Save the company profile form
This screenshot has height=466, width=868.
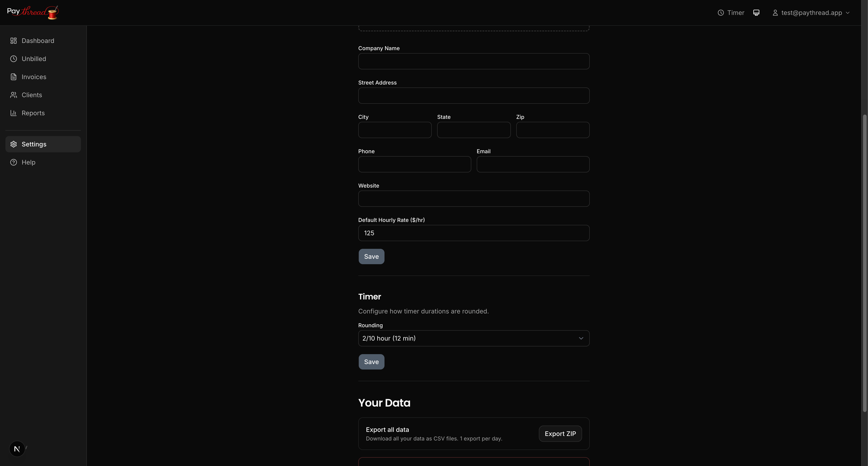[371, 257]
